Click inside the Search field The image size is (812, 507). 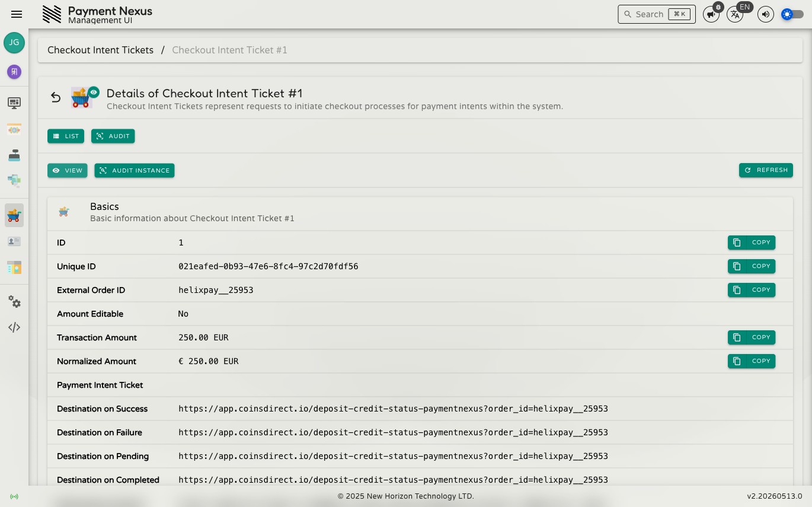(x=657, y=14)
